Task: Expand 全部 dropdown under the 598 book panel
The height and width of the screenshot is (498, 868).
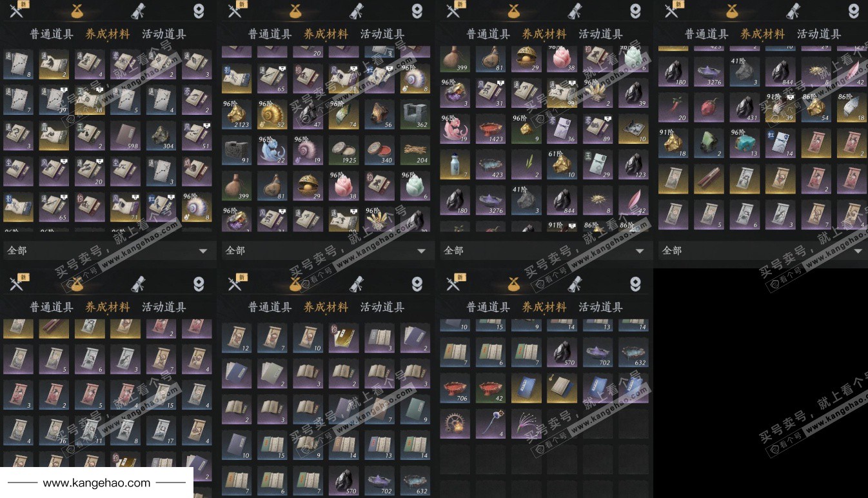Action: point(108,250)
